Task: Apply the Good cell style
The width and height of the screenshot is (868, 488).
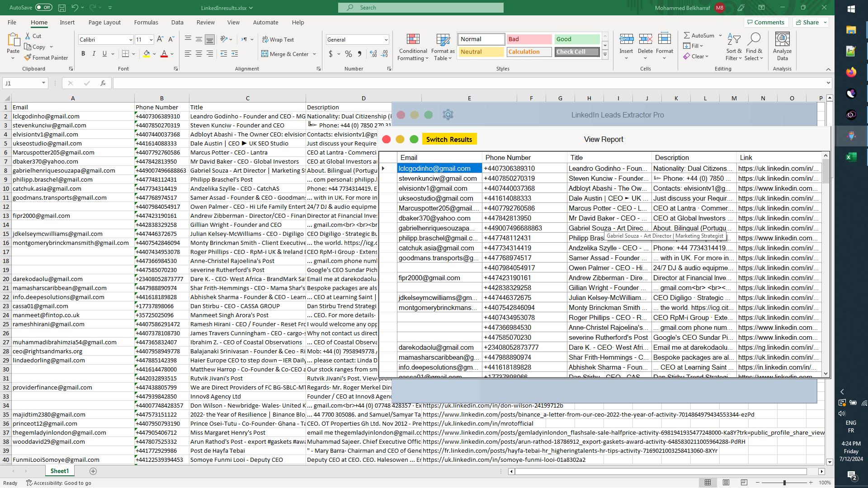Action: 577,39
